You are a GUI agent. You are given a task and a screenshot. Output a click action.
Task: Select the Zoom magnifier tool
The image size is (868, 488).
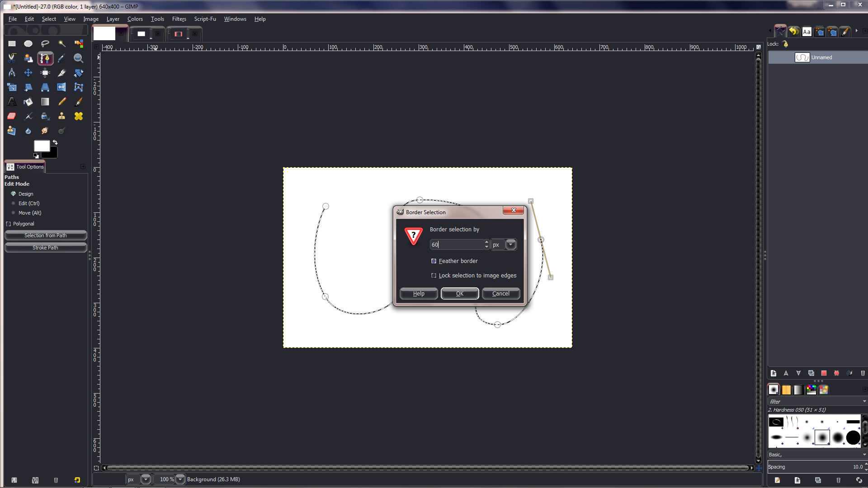pos(79,58)
